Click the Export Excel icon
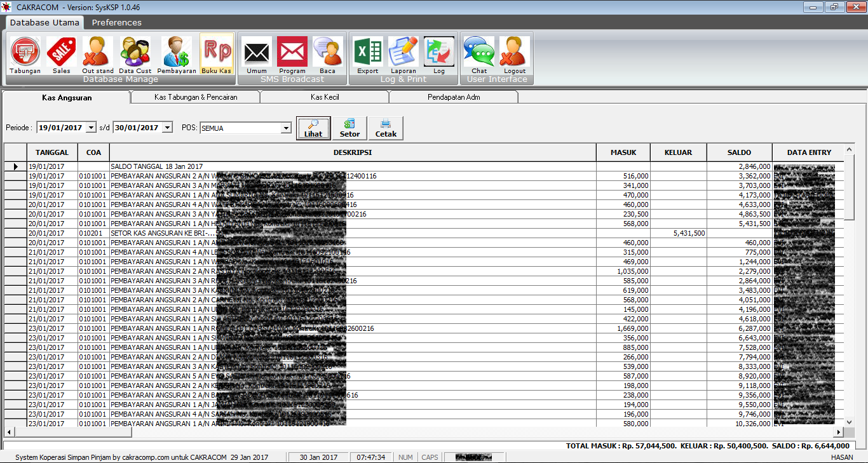Viewport: 868px width, 463px height. tap(367, 52)
